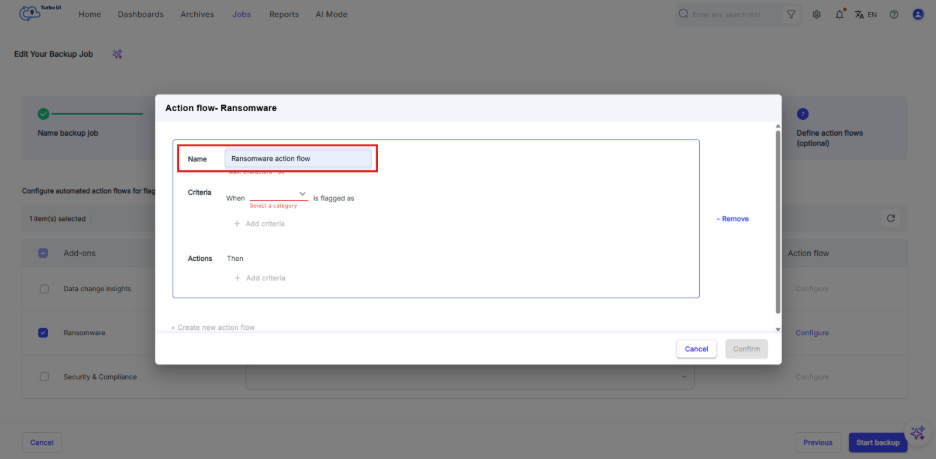Click the Remove link for action flow
This screenshot has height=459, width=936.
733,219
